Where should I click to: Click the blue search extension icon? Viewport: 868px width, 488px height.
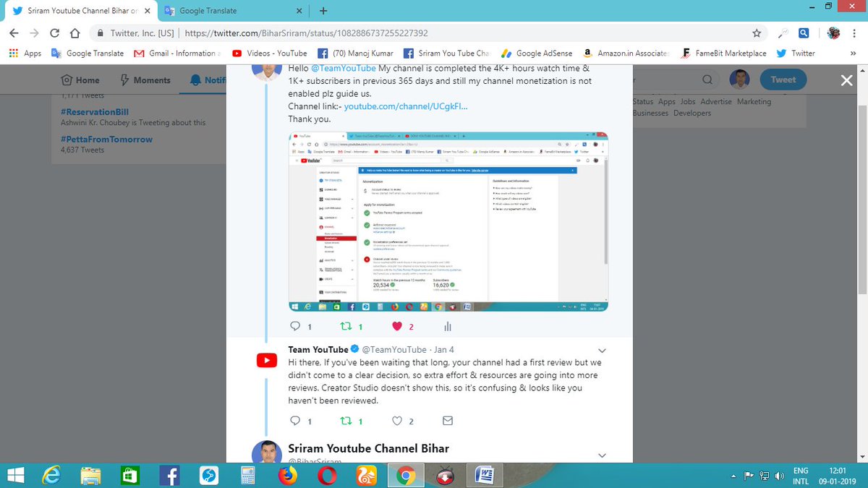pos(803,33)
